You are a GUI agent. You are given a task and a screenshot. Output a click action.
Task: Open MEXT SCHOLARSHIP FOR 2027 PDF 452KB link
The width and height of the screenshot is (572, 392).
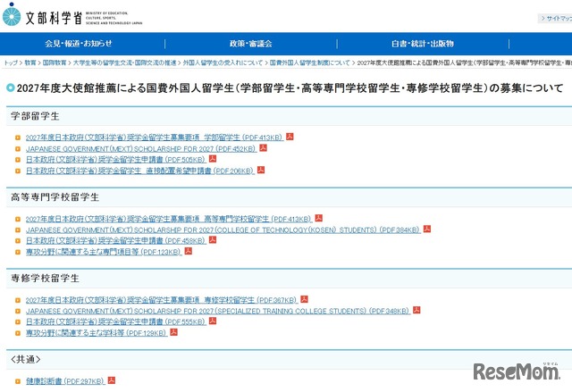point(141,148)
